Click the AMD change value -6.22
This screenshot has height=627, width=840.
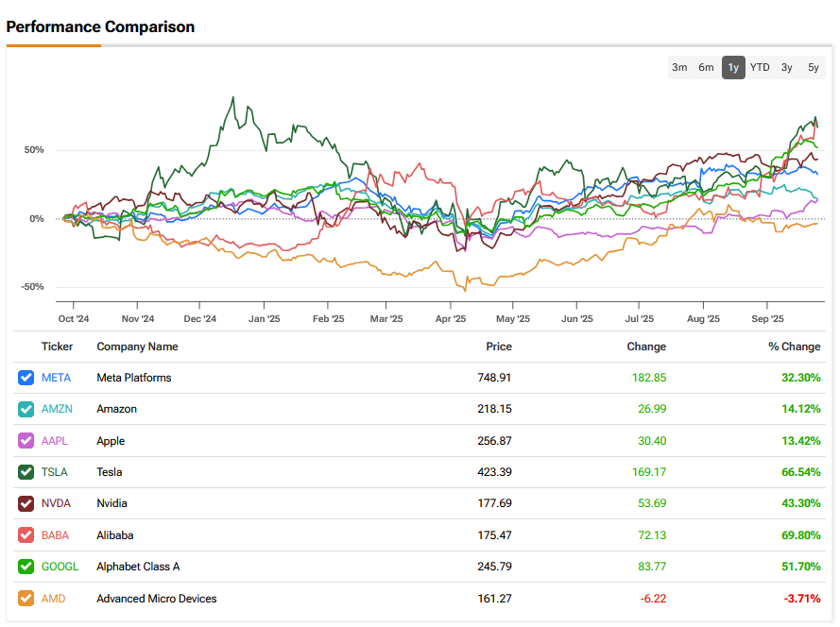[653, 598]
